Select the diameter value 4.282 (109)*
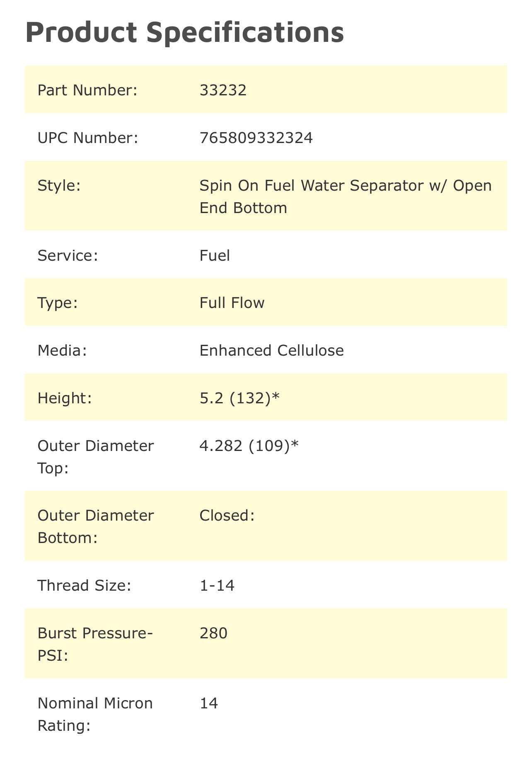The height and width of the screenshot is (766, 532). [x=249, y=446]
